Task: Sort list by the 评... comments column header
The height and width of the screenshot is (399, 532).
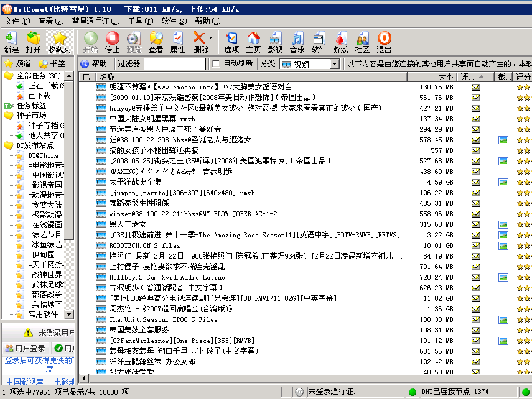Action: [475, 76]
